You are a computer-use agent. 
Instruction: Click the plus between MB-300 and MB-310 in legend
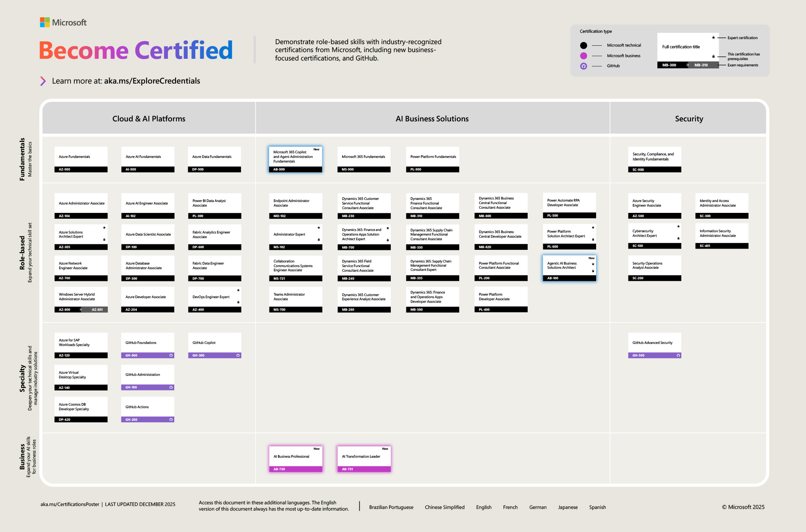click(x=688, y=65)
